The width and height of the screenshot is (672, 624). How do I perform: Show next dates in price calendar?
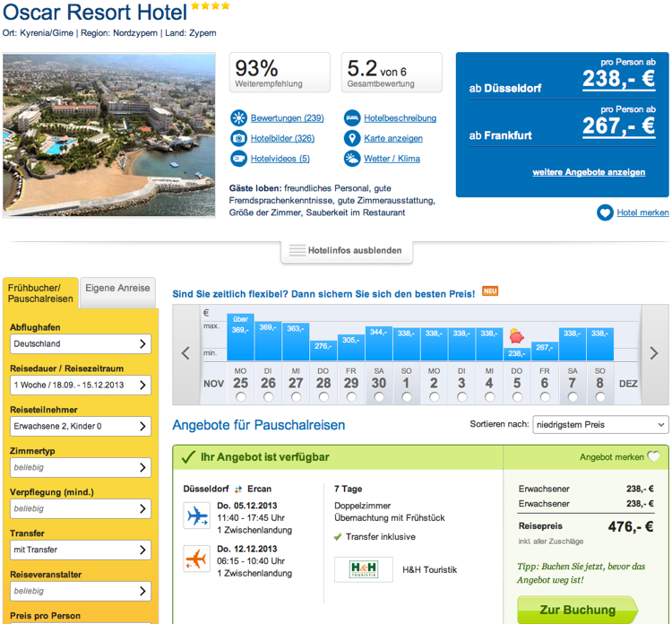click(x=654, y=353)
